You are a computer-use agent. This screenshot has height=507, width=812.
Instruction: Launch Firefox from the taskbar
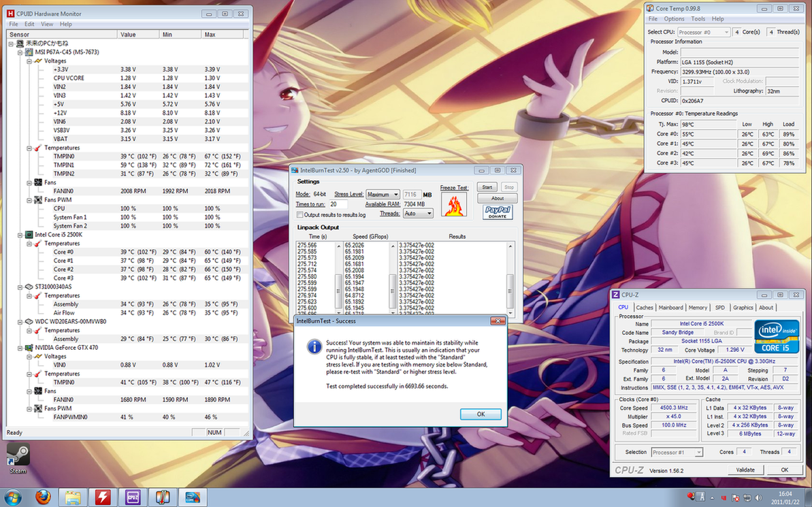point(43,497)
